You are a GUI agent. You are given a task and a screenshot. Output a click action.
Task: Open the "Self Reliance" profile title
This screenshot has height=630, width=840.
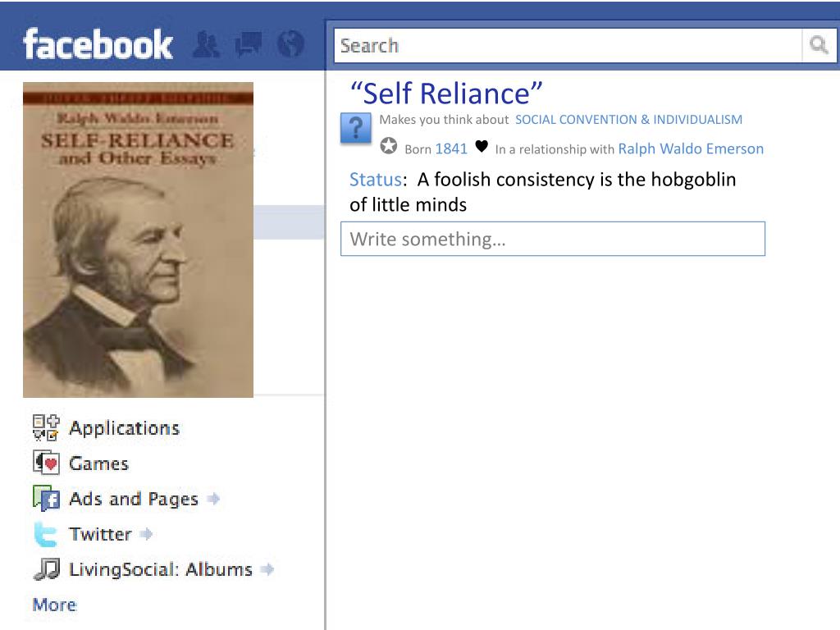click(x=445, y=94)
